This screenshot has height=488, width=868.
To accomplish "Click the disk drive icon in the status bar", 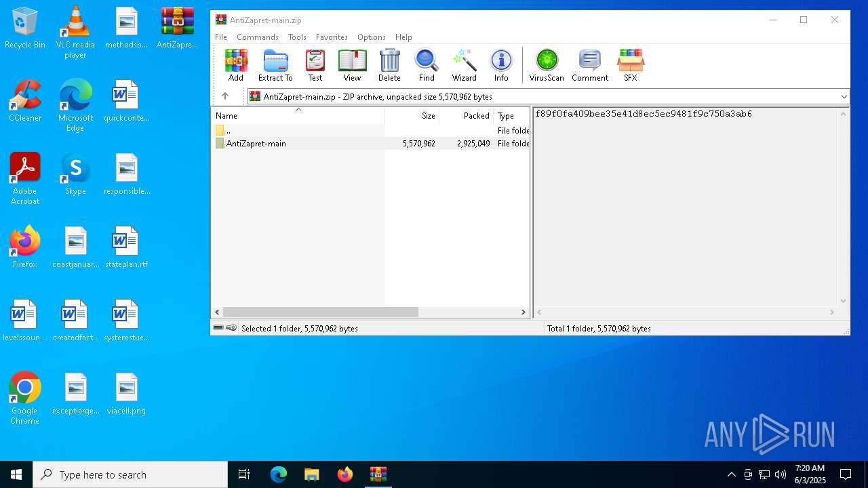I will pyautogui.click(x=218, y=328).
